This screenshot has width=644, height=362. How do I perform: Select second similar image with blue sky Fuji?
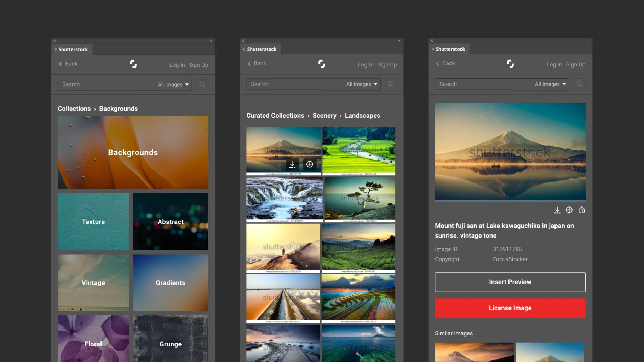(x=550, y=352)
